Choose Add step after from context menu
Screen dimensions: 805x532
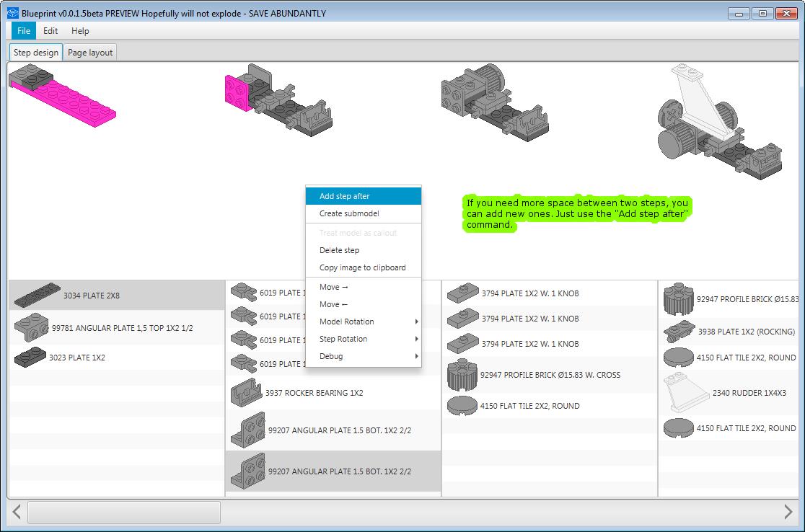pos(364,196)
